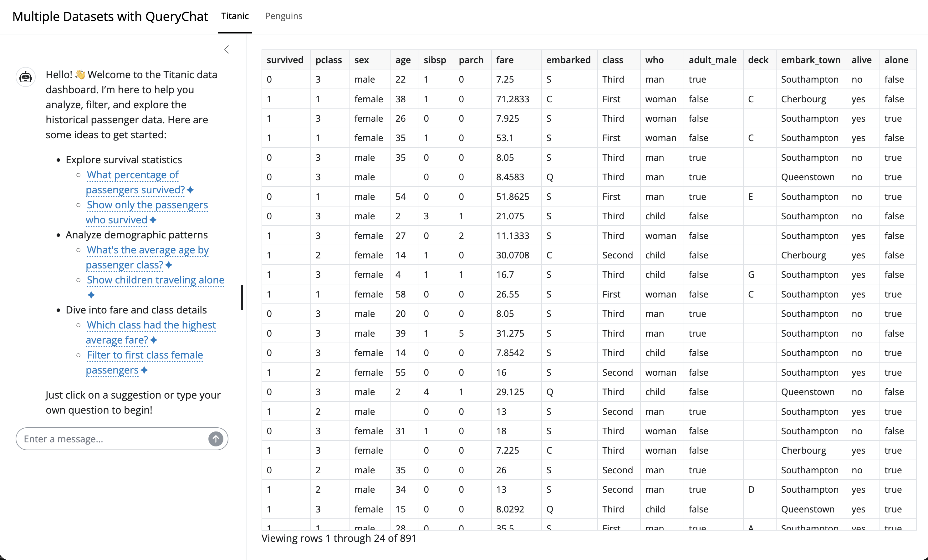Click 'Which class had the highest average fare?'
This screenshot has width=928, height=560.
pos(151,332)
